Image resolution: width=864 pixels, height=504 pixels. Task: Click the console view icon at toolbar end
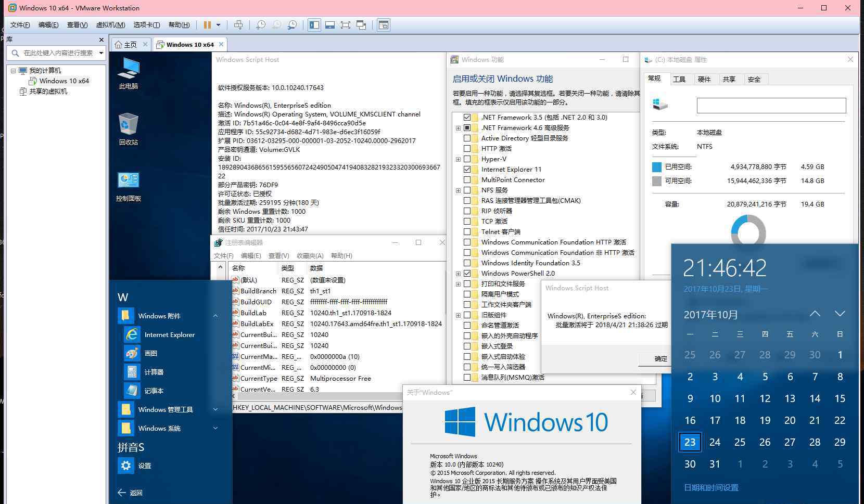pyautogui.click(x=384, y=25)
